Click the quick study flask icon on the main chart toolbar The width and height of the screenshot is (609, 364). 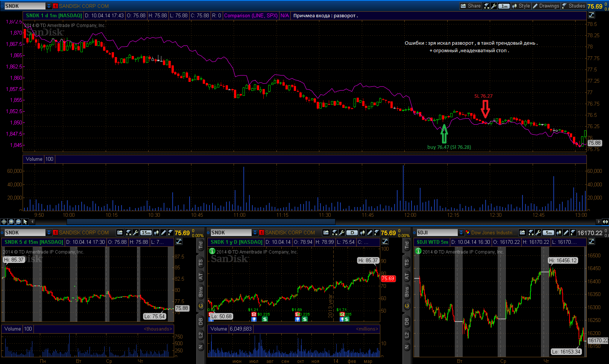487,6
